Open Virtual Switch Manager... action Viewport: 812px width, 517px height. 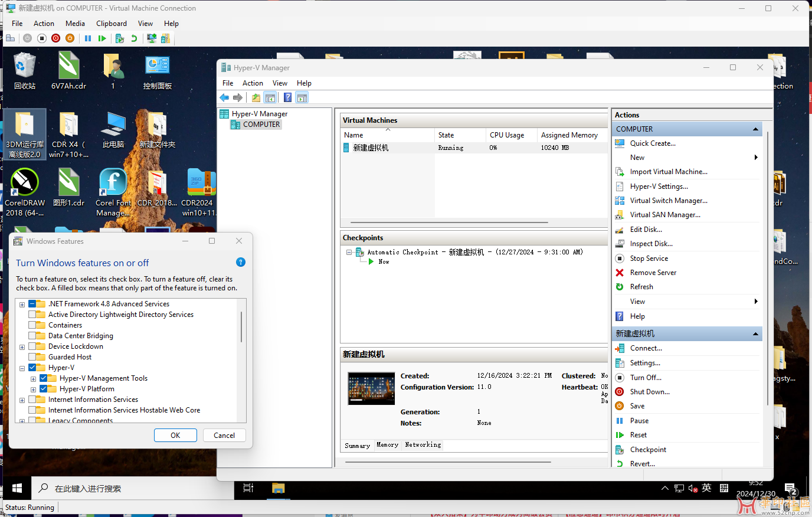click(x=669, y=201)
